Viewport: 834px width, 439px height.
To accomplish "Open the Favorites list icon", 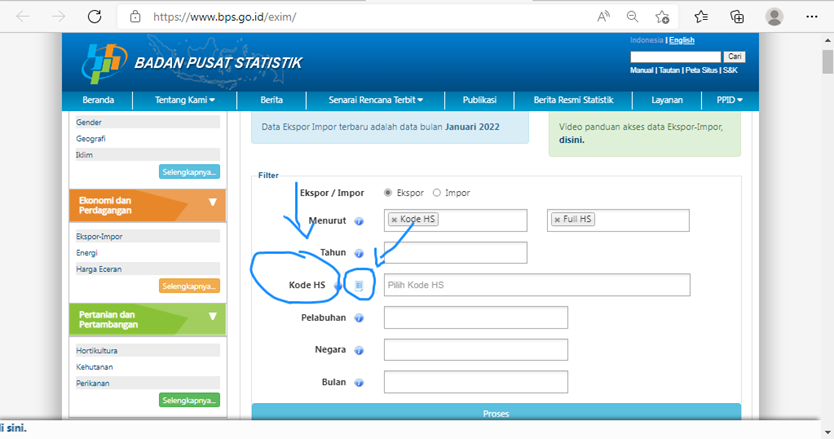I will click(x=701, y=16).
